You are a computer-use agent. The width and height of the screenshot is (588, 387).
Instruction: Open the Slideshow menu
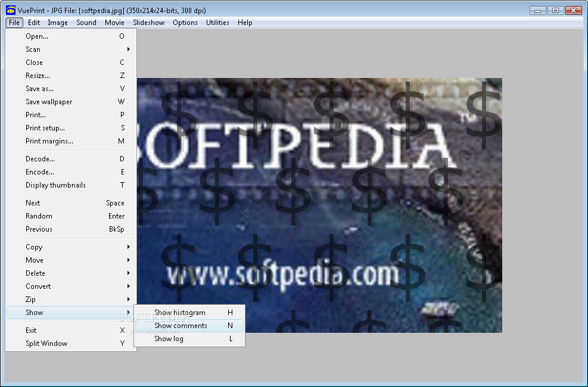pos(148,23)
